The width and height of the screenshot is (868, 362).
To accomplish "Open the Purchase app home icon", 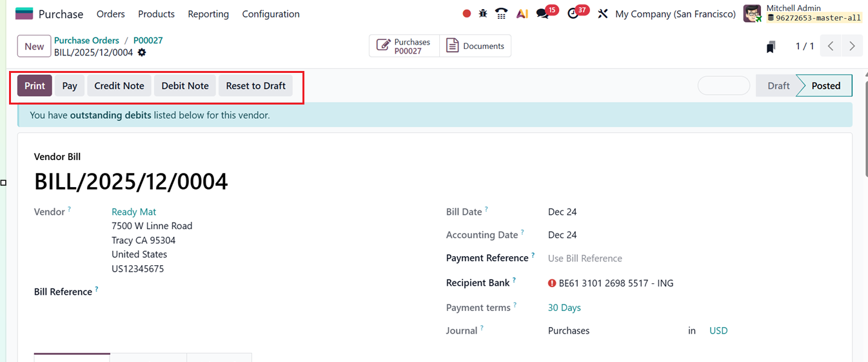I will tap(24, 14).
